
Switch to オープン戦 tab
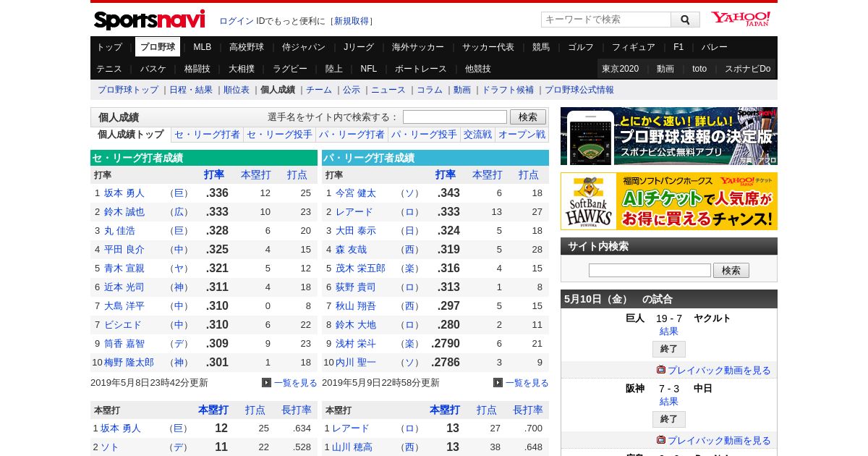pos(522,135)
